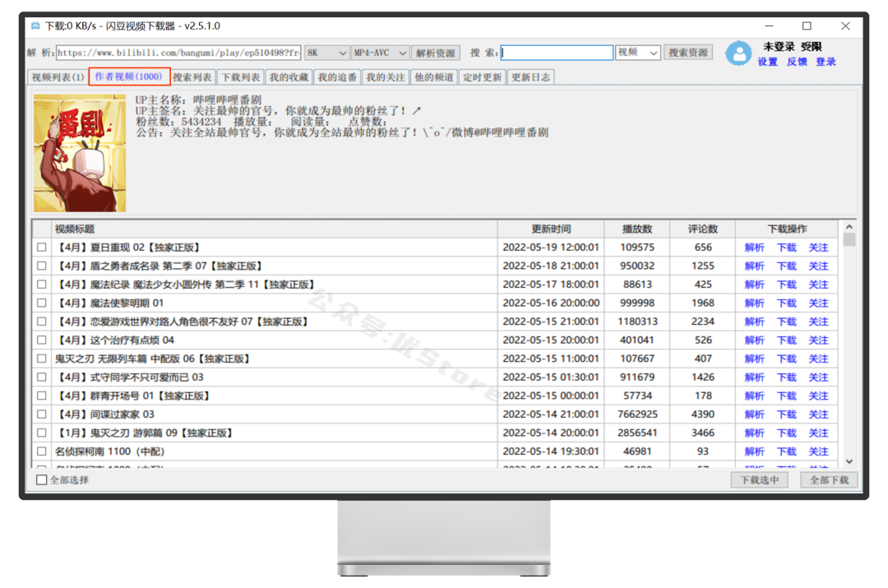Click play count 7662925
The image size is (888, 588).
638,414
